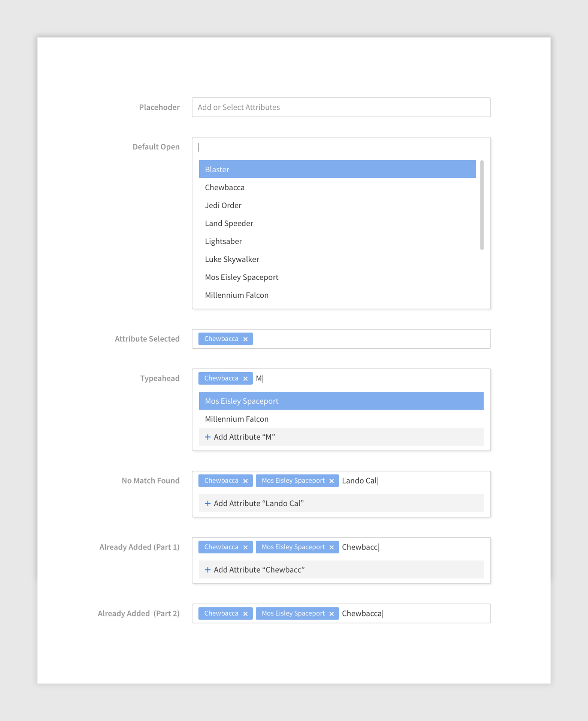Choose Chewbacca in the Default Open list

click(337, 187)
